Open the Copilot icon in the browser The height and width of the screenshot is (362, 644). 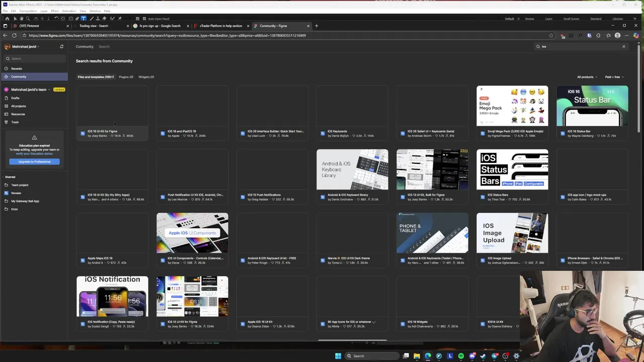click(x=636, y=36)
